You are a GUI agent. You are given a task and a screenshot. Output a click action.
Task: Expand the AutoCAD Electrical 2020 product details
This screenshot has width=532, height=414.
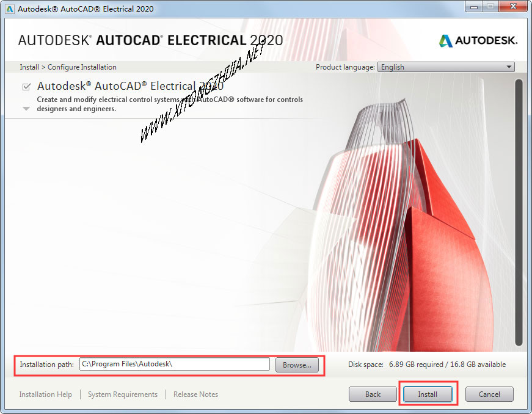24,108
